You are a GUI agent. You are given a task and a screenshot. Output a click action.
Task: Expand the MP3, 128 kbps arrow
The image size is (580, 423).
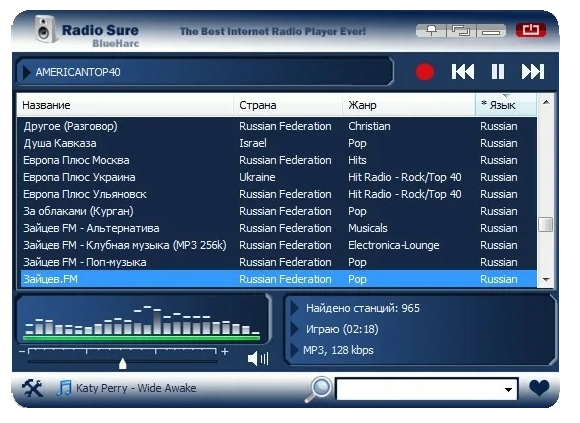pos(295,350)
